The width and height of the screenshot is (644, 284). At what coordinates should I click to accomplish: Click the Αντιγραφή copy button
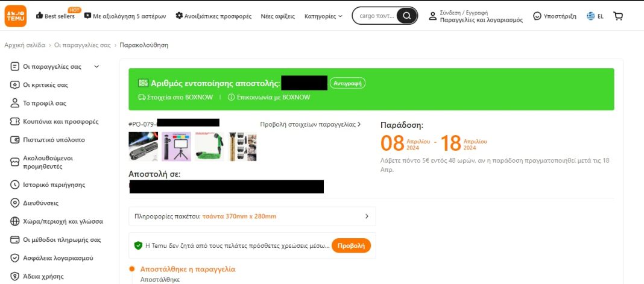[x=347, y=83]
